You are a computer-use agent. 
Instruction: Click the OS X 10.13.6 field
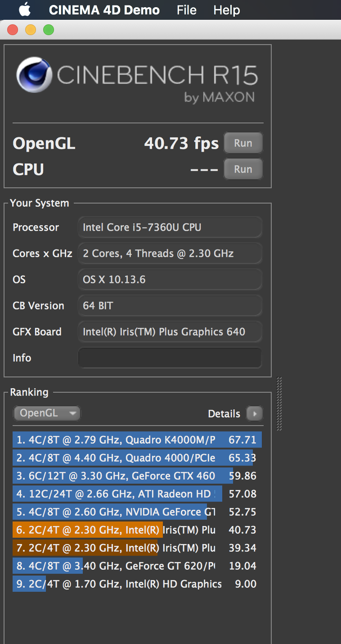[170, 280]
